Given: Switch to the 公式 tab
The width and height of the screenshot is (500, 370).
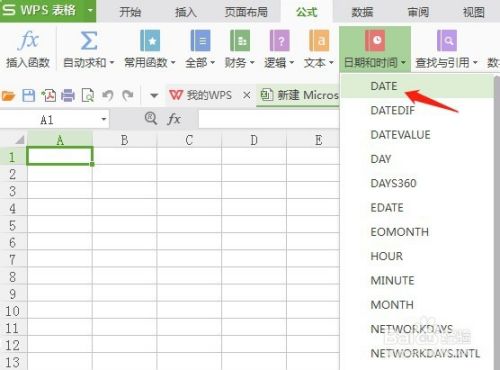Looking at the screenshot, I should click(306, 12).
